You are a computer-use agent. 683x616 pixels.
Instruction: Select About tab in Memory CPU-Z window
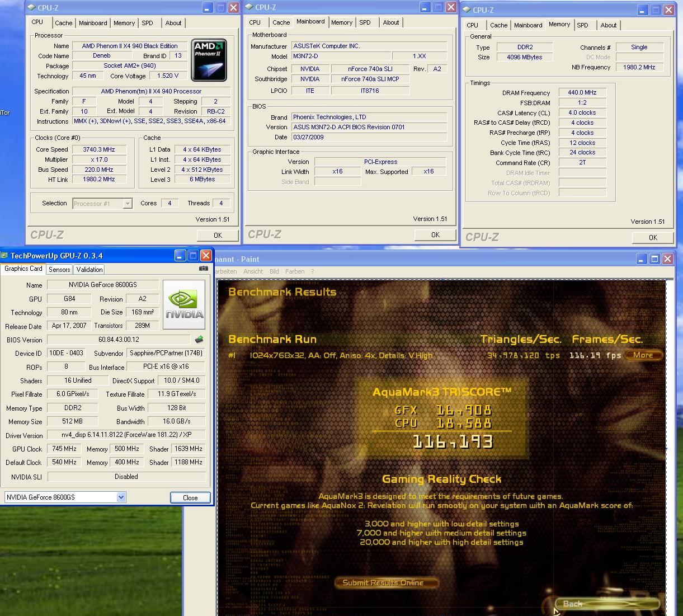pyautogui.click(x=609, y=25)
